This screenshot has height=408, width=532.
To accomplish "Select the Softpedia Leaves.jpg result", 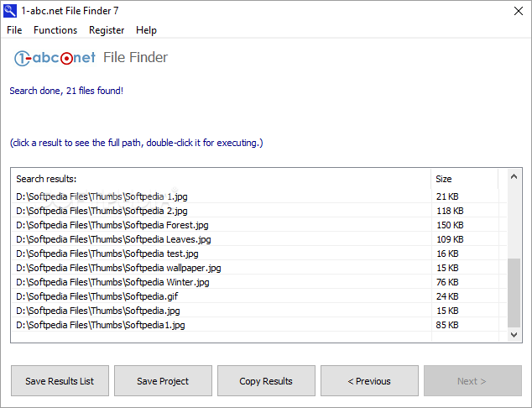I will coord(259,239).
